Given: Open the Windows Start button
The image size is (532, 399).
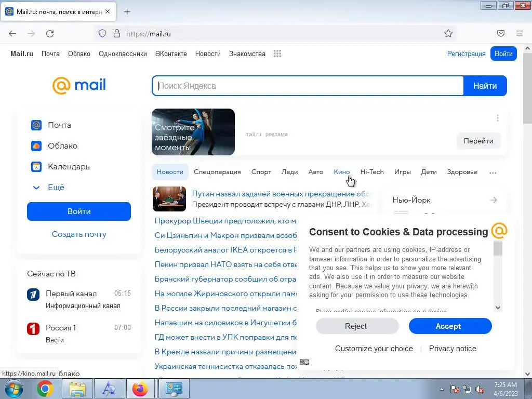Looking at the screenshot, I should click(x=14, y=389).
